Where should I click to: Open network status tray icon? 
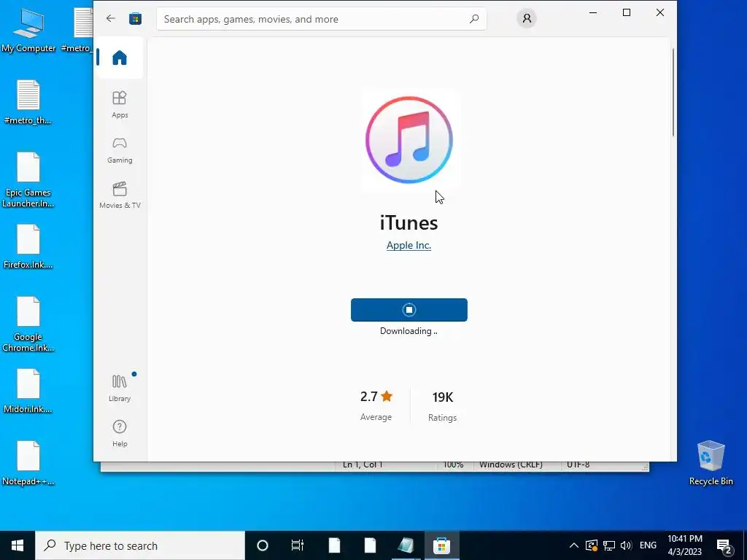pyautogui.click(x=609, y=545)
